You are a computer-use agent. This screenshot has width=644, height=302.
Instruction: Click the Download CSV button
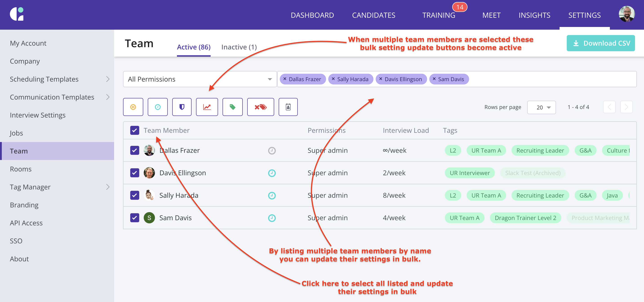[x=600, y=43]
